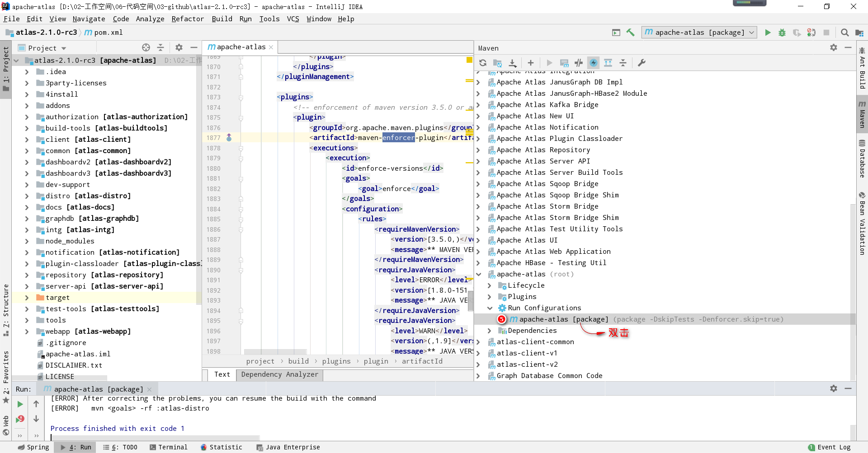The image size is (868, 453).
Task: Click Up the Stack Trace arrow
Action: 36,404
